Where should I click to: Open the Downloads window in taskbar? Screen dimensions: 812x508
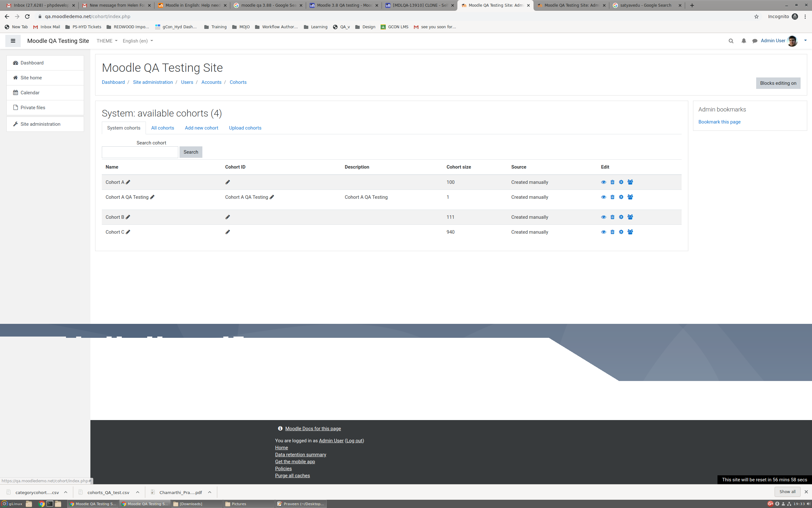coord(196,504)
